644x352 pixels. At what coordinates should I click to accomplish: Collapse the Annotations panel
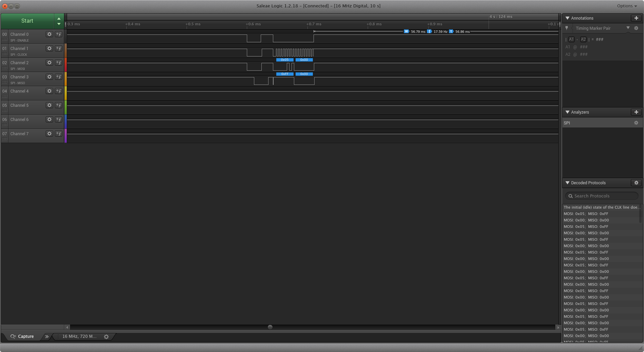pyautogui.click(x=567, y=18)
